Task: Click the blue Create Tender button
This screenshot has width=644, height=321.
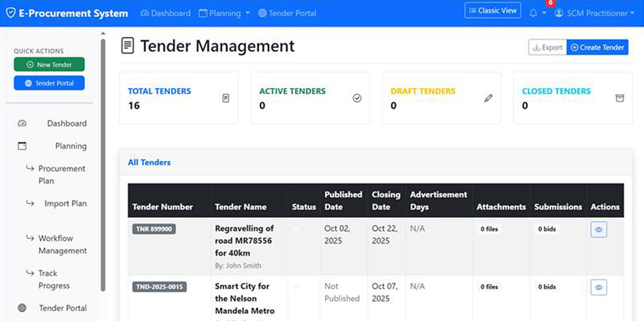Action: [597, 47]
